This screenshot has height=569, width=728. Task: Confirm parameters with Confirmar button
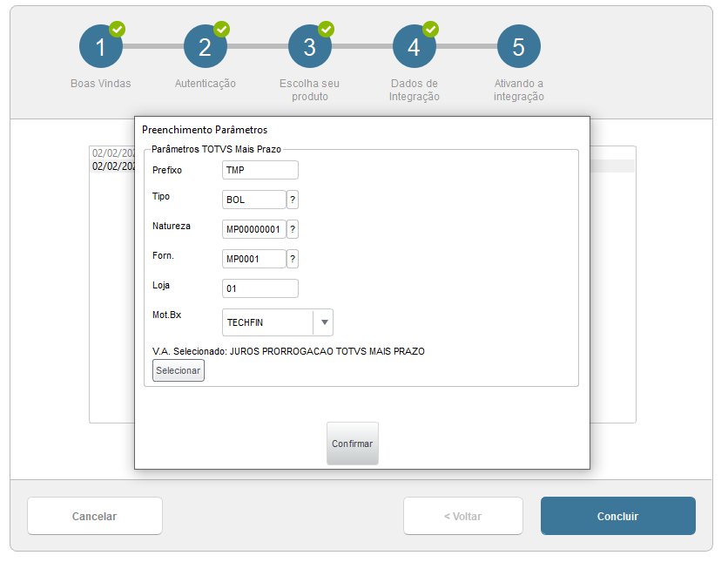coord(353,444)
